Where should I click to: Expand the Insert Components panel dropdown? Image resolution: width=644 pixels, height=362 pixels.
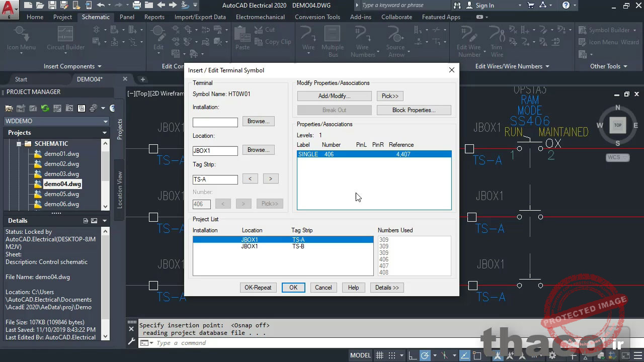point(99,66)
